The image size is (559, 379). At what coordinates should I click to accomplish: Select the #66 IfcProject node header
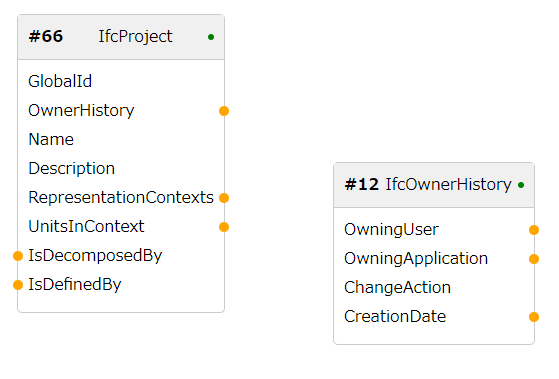tap(121, 37)
